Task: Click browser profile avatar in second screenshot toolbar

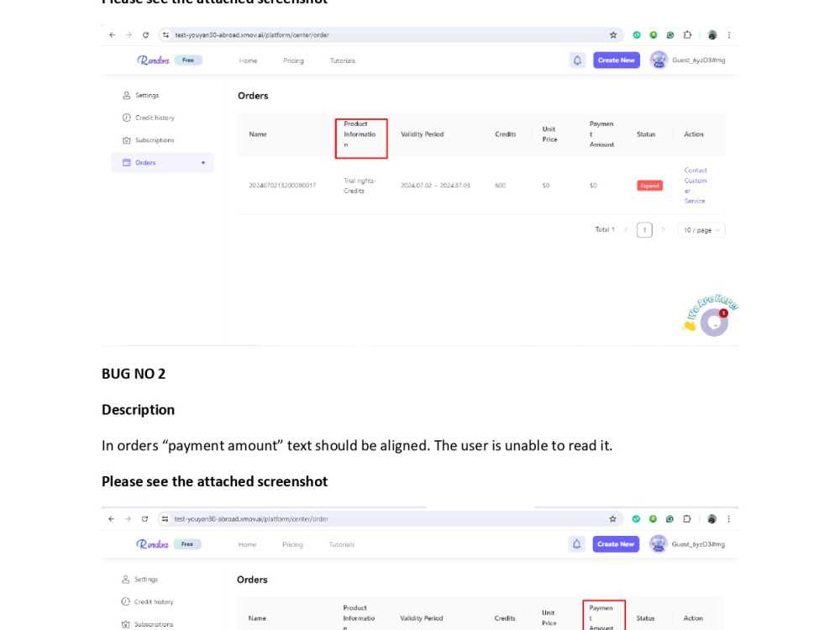Action: (711, 518)
